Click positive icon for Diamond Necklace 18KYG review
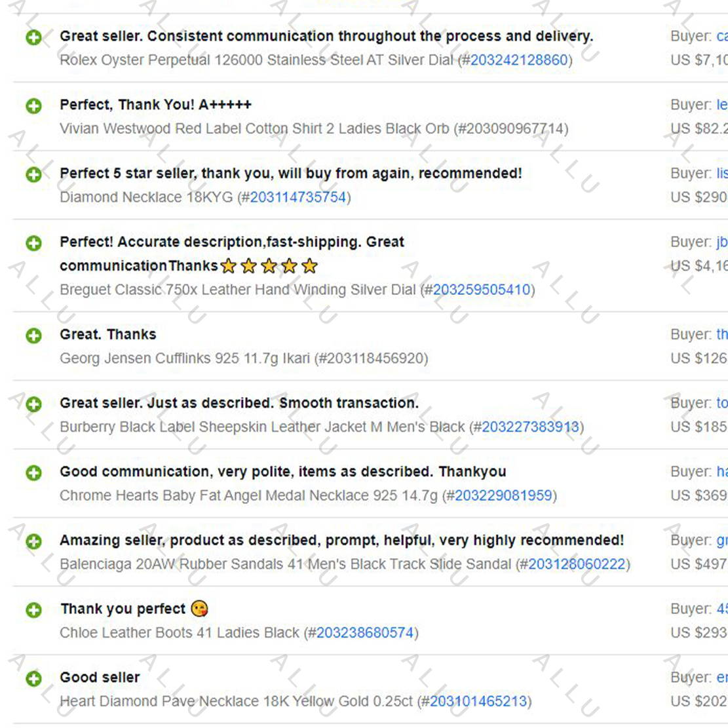Image resolution: width=728 pixels, height=728 pixels. [x=33, y=174]
